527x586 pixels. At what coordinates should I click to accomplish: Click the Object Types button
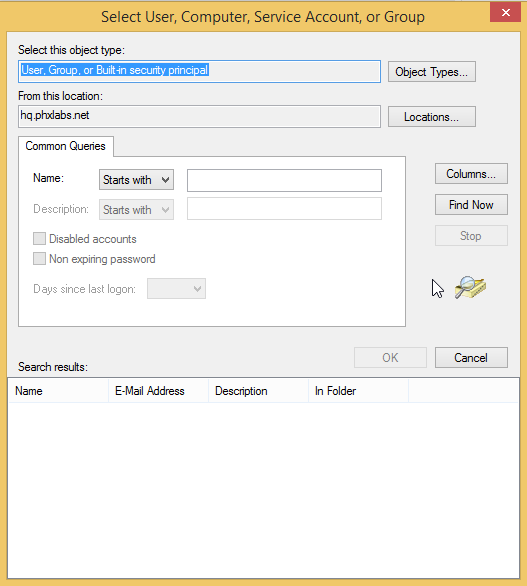(x=432, y=72)
